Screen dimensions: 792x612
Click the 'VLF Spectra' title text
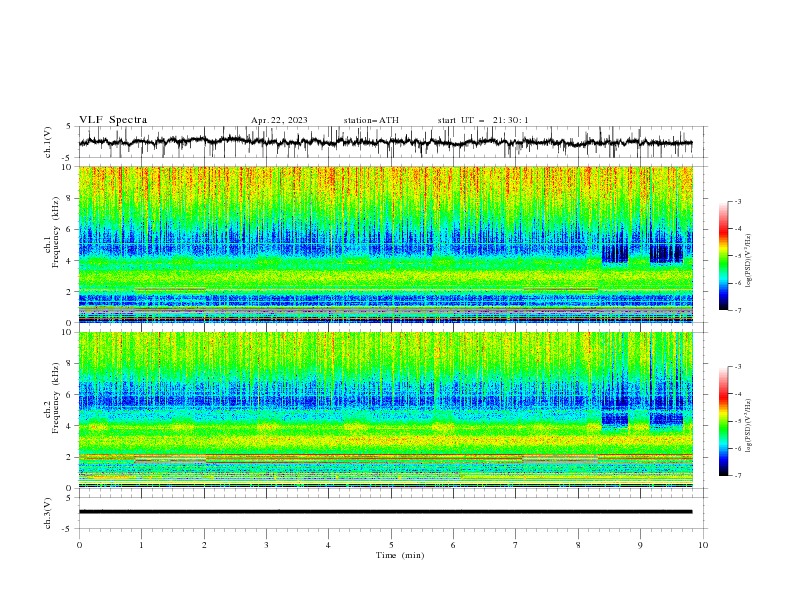113,120
